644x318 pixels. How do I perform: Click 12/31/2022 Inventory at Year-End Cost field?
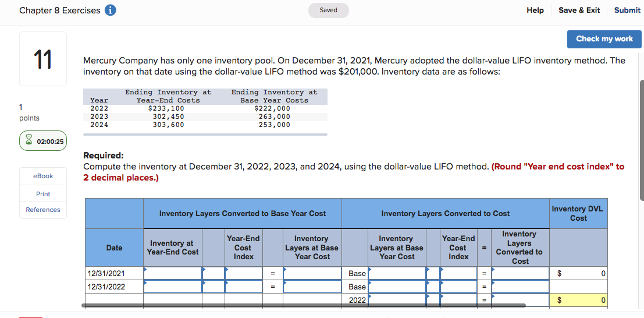point(173,287)
